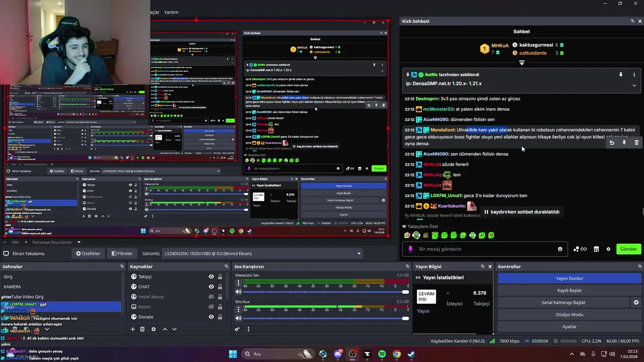
Task: Open source properties gear in Kaynaklar toolbar
Action: click(x=153, y=329)
